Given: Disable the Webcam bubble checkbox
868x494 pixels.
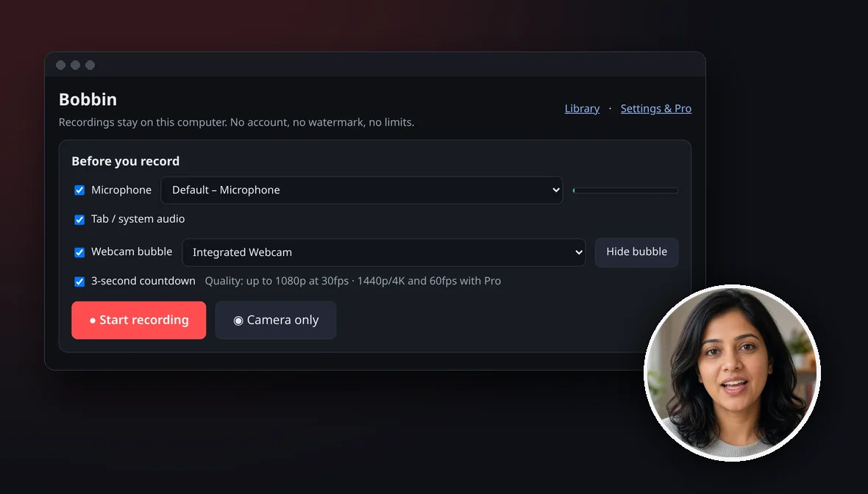Looking at the screenshot, I should point(79,252).
